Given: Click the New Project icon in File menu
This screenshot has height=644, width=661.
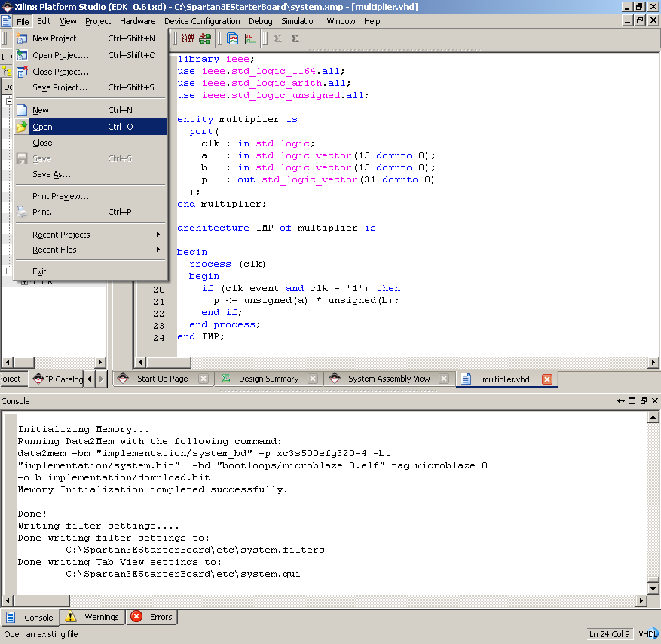Looking at the screenshot, I should pos(22,38).
